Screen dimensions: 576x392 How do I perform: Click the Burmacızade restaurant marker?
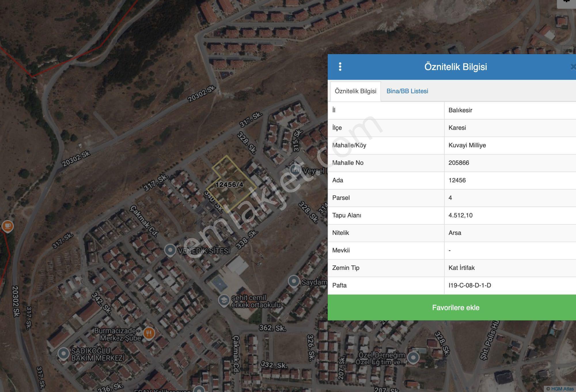tap(149, 334)
